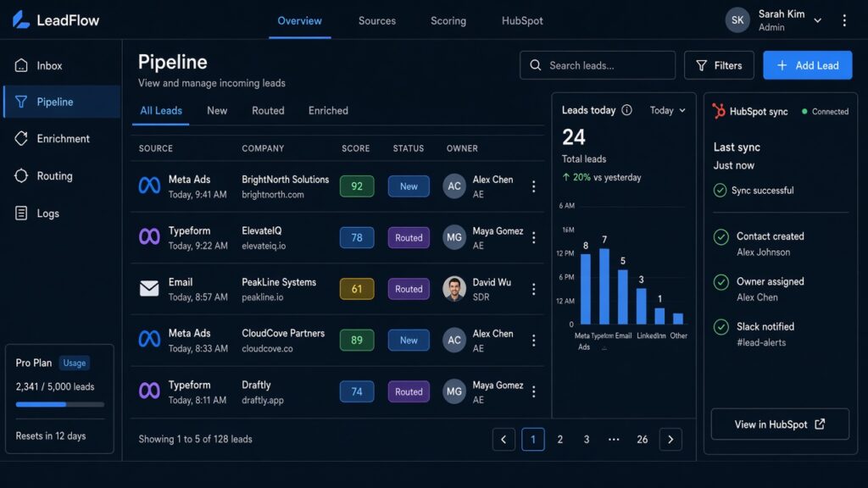The image size is (868, 488).
Task: Click the Meta Ads icon for CloudCove Partners
Action: click(x=149, y=340)
